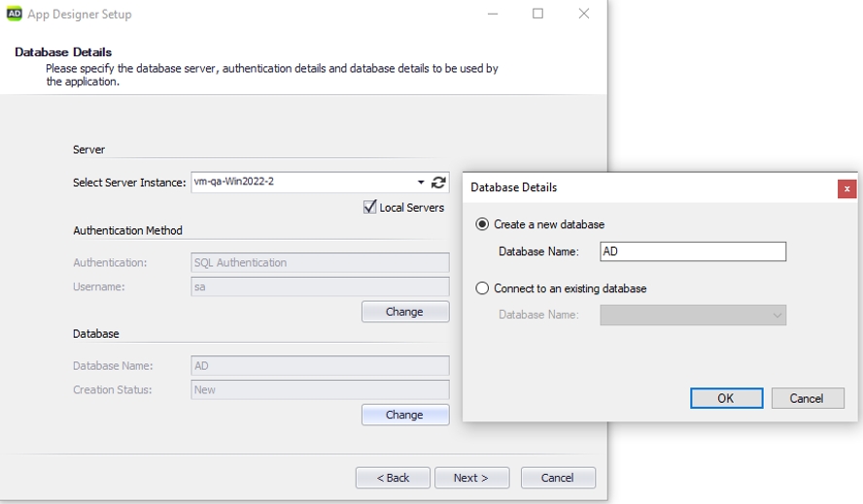This screenshot has width=863, height=504.
Task: Close the App Designer Setup window
Action: pyautogui.click(x=584, y=14)
